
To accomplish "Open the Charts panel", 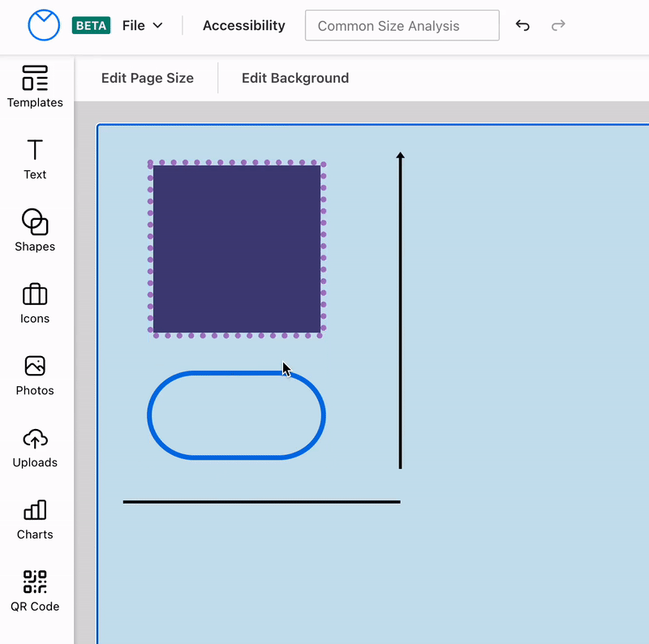I will click(x=35, y=519).
